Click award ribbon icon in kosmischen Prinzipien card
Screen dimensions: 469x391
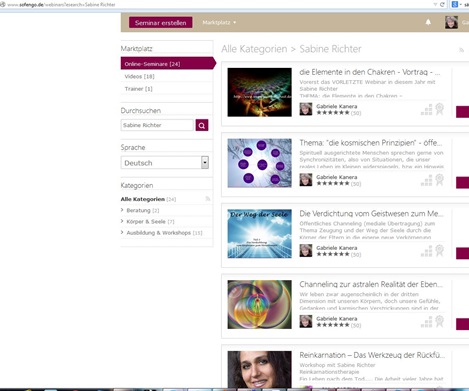(440, 180)
